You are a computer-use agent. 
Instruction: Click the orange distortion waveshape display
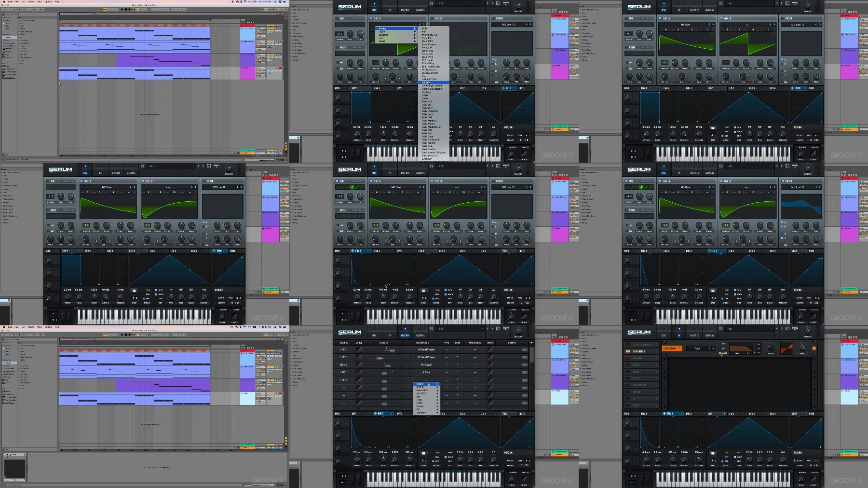787,348
